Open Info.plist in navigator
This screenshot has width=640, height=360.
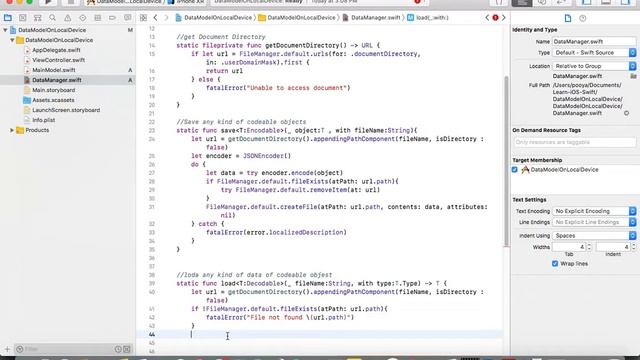coord(44,120)
